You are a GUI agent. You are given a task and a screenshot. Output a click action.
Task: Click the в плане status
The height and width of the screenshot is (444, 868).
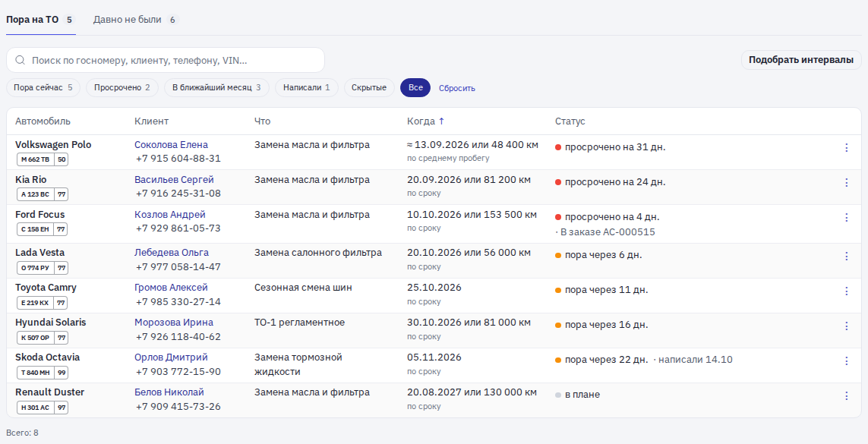coord(582,395)
